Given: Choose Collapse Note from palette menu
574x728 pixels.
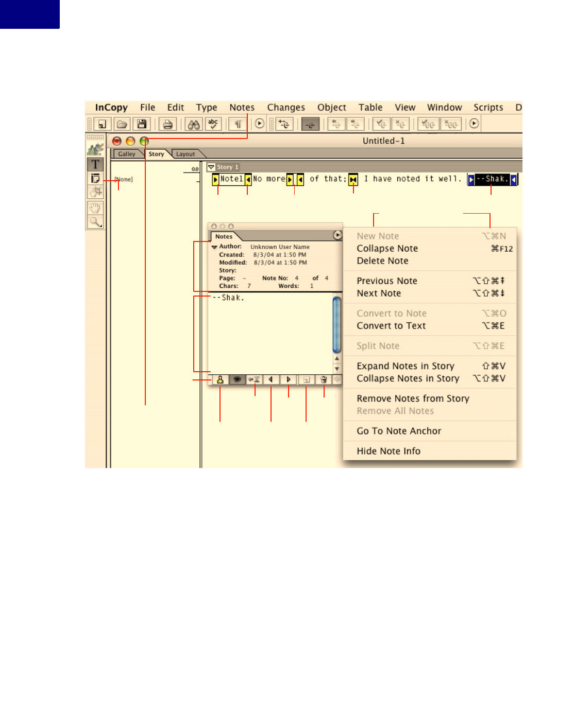Looking at the screenshot, I should pos(430,249).
